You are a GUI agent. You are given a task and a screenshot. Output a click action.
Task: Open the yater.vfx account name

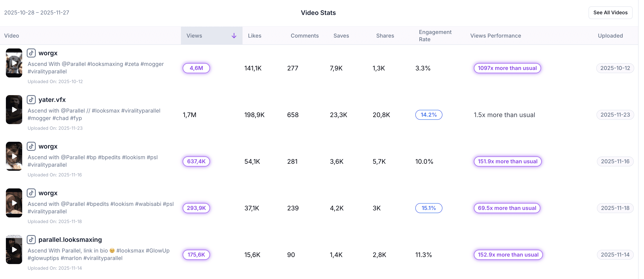[x=52, y=99]
